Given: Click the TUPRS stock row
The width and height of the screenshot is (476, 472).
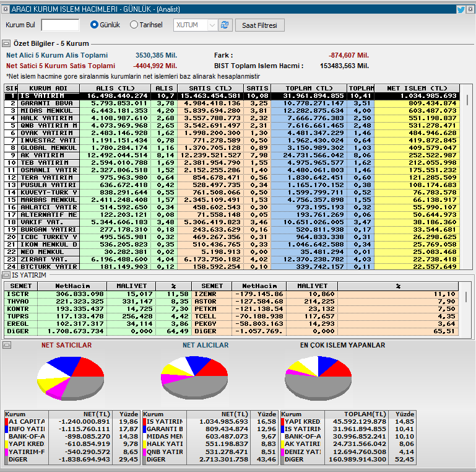Looking at the screenshot, I should tap(98, 317).
